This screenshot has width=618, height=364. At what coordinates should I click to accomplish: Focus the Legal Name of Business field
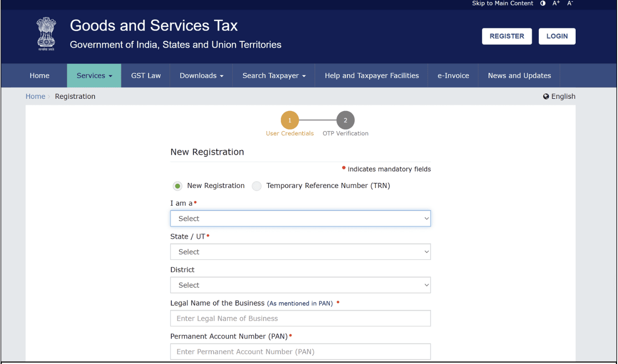tap(301, 318)
